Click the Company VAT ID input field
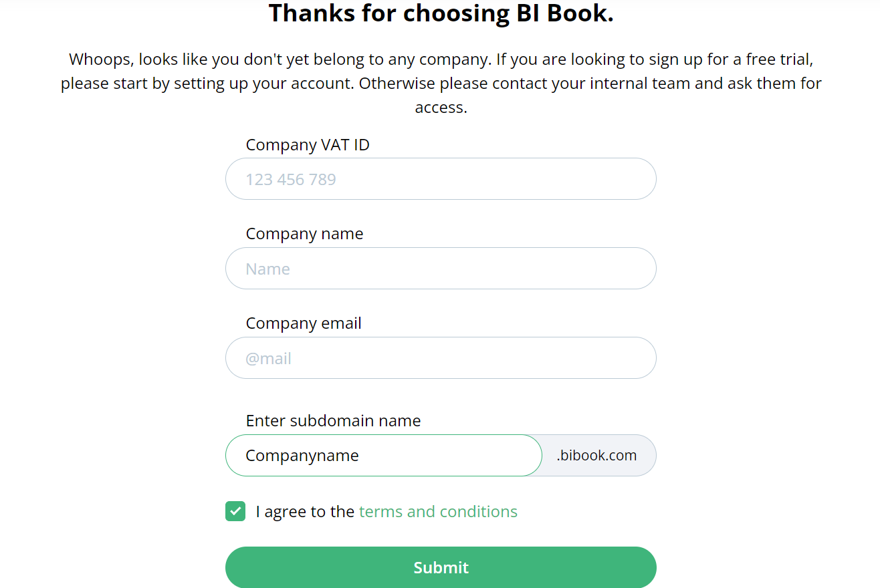 pyautogui.click(x=440, y=179)
